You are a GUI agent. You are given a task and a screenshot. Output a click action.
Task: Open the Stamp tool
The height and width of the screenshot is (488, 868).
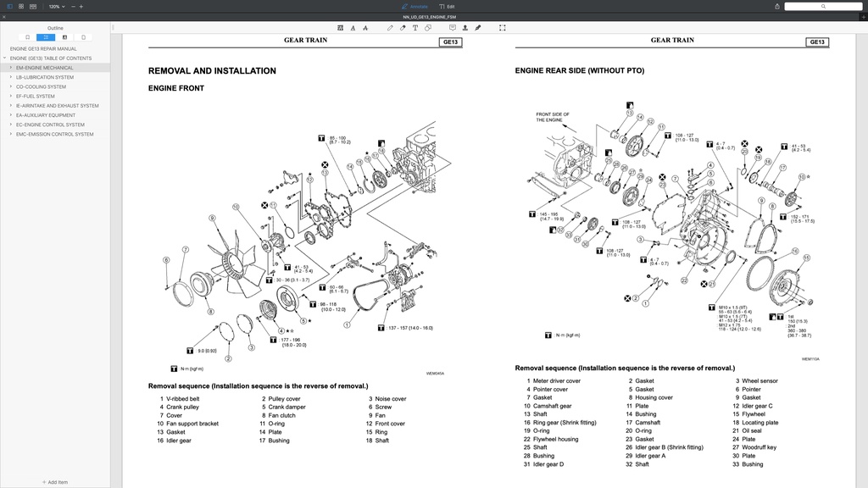465,27
